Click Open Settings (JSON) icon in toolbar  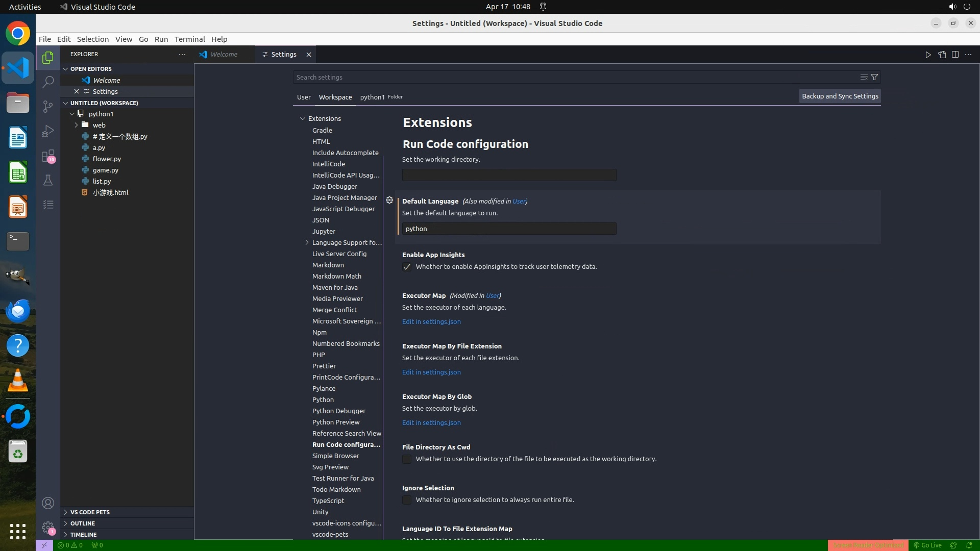[942, 55]
